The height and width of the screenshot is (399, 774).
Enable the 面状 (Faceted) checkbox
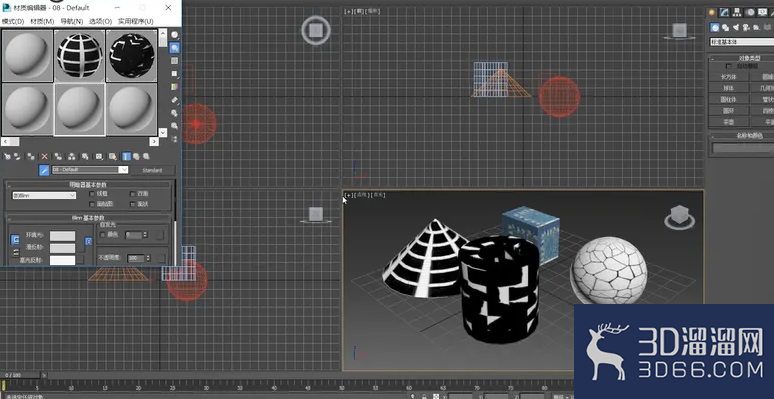point(132,204)
